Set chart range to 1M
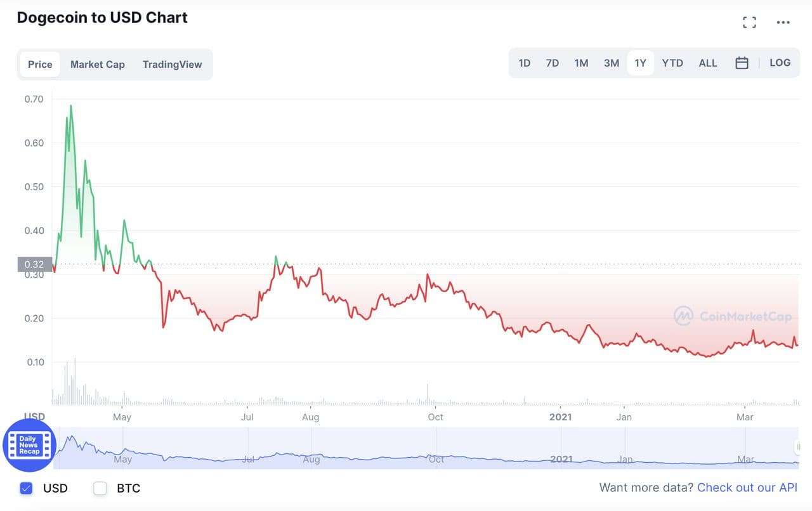812x511 pixels. point(581,63)
